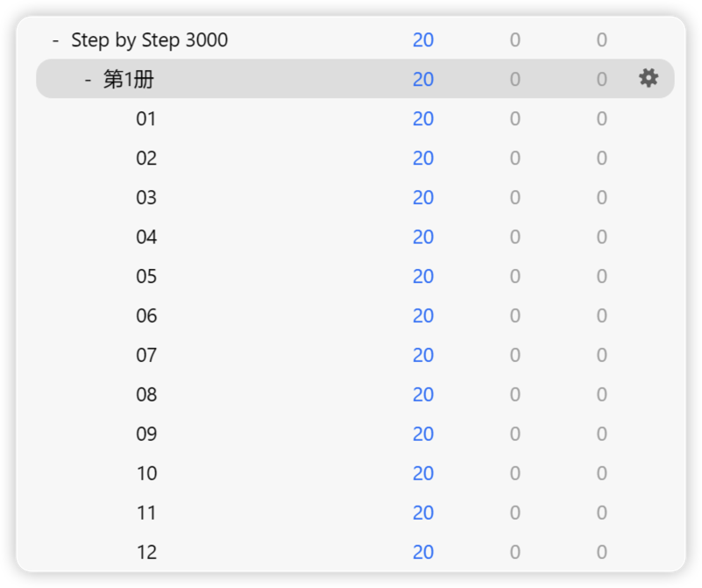
Task: Open subdeck 07
Action: pyautogui.click(x=146, y=355)
